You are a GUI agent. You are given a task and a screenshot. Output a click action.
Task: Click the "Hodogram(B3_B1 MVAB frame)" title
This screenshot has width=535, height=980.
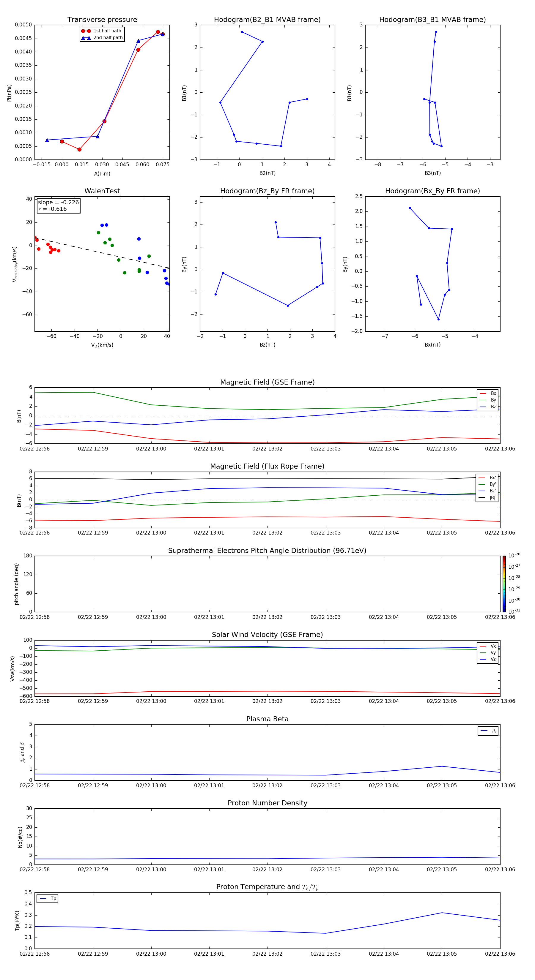point(432,19)
